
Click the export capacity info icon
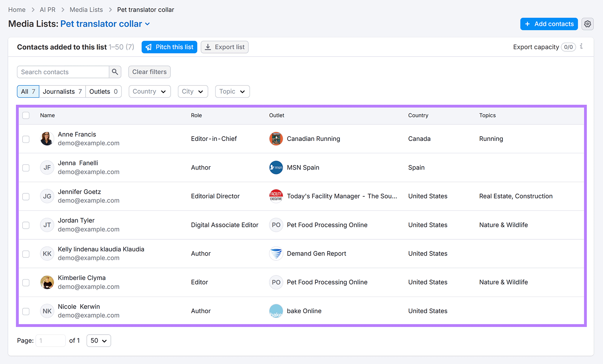(x=582, y=46)
